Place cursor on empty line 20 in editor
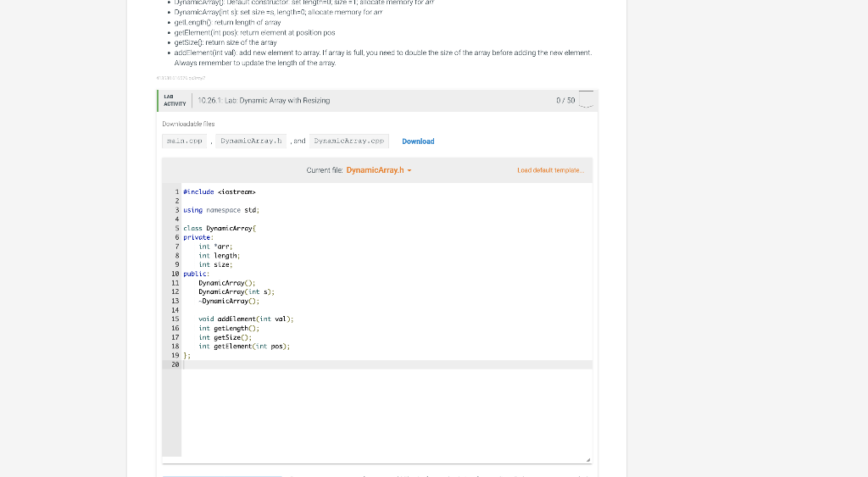Image resolution: width=868 pixels, height=477 pixels. coord(387,364)
